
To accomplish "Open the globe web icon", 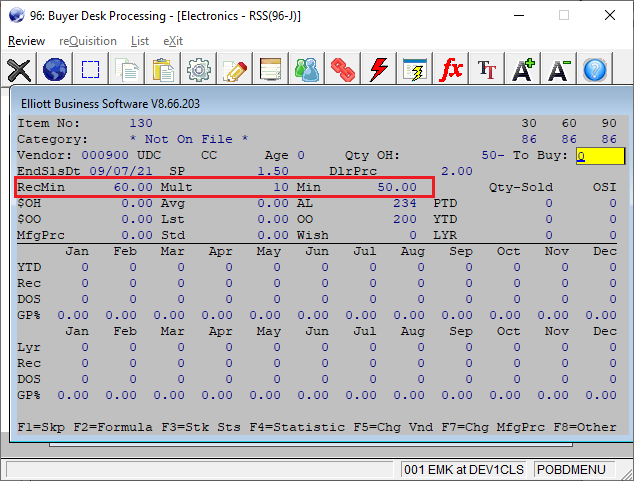I will [54, 70].
